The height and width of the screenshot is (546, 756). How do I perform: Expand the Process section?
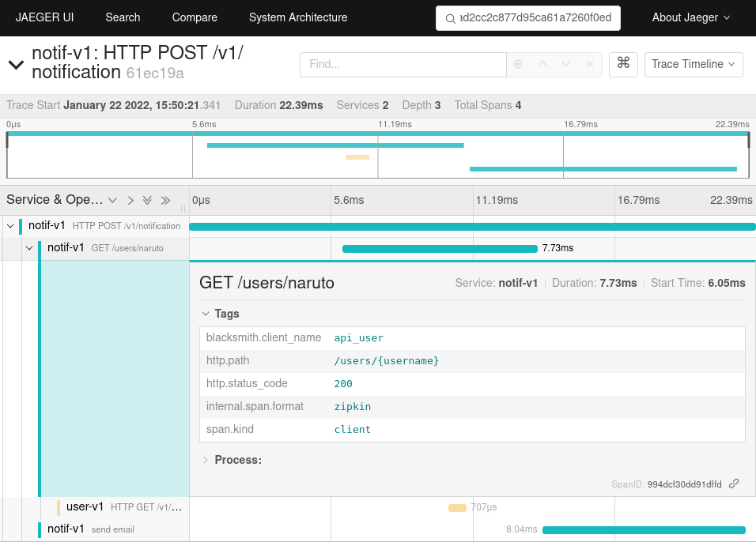tap(232, 460)
